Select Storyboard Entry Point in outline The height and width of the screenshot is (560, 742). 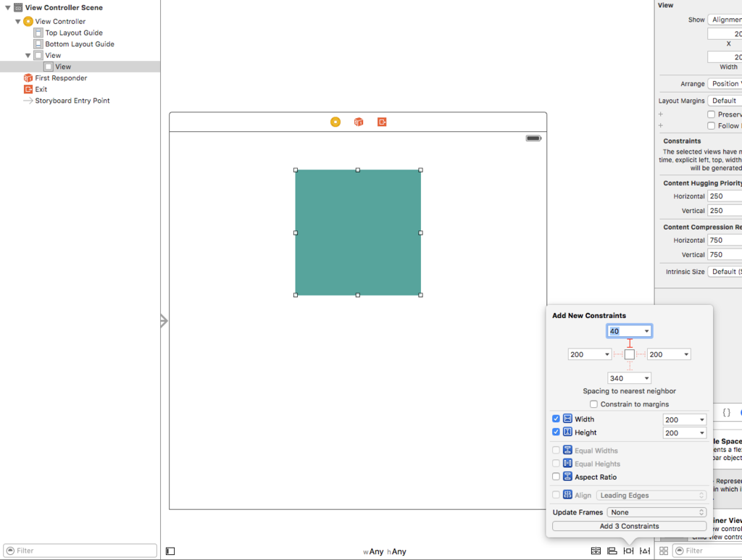(72, 101)
